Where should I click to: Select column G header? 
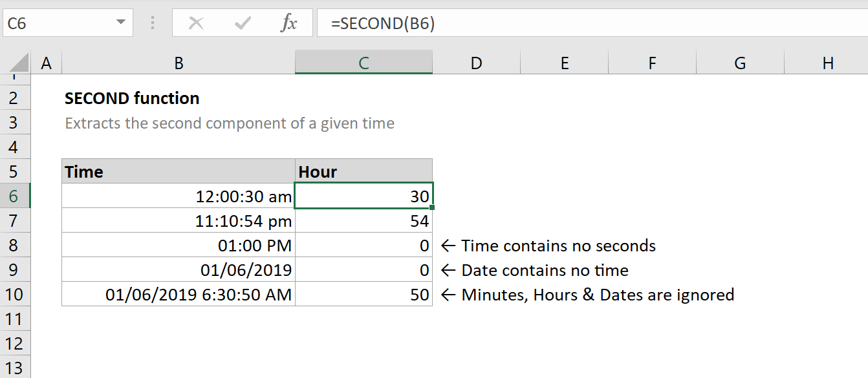coord(740,63)
